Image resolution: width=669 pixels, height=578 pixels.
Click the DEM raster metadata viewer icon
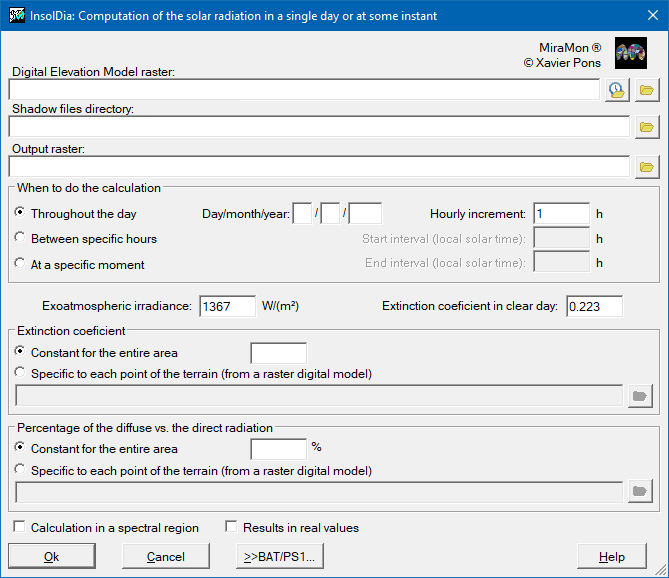click(618, 90)
